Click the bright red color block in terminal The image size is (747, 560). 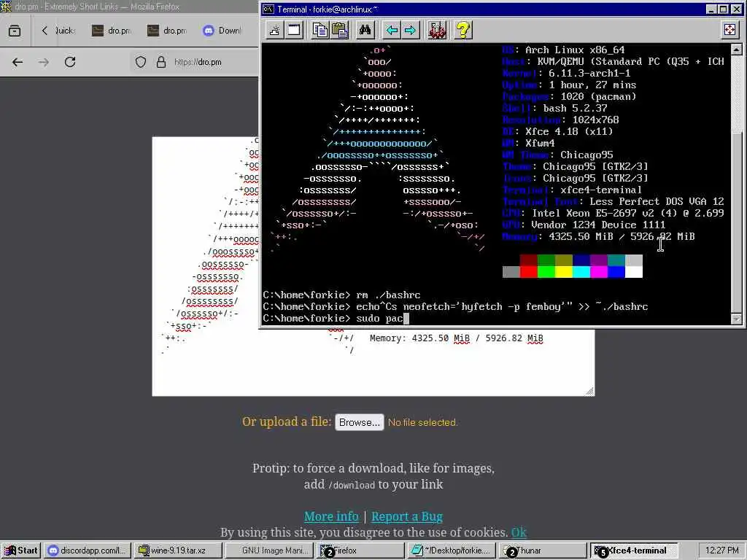(x=529, y=272)
